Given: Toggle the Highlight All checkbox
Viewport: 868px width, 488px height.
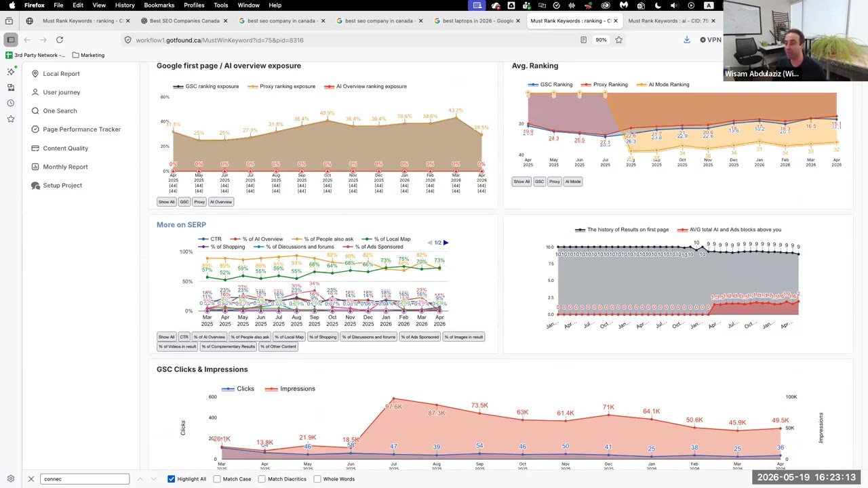Looking at the screenshot, I should click(171, 479).
